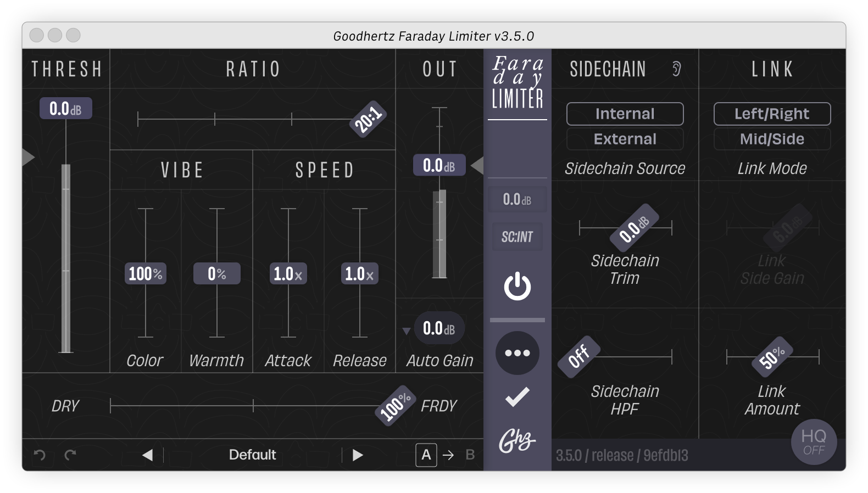This screenshot has width=868, height=493.
Task: Click the Sidechain Source label
Action: pos(625,169)
